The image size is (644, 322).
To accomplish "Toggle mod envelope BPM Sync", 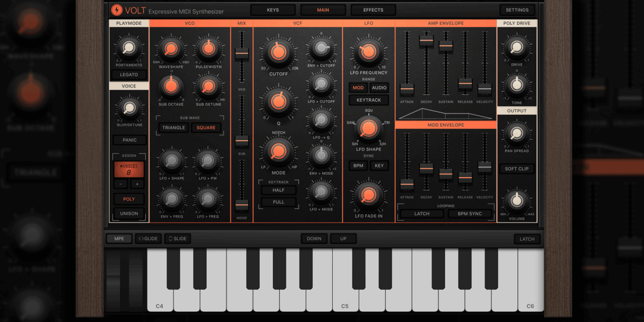I will [x=470, y=214].
